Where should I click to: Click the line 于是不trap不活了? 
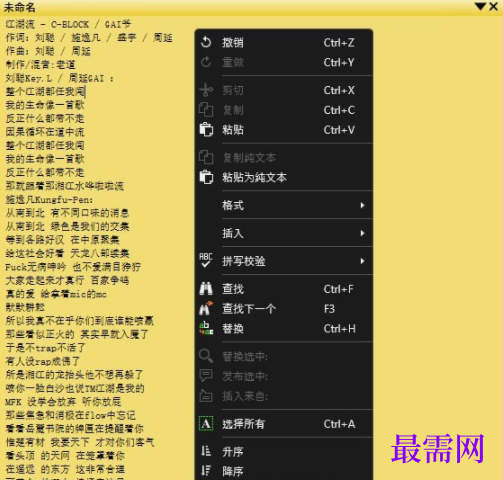pyautogui.click(x=46, y=348)
